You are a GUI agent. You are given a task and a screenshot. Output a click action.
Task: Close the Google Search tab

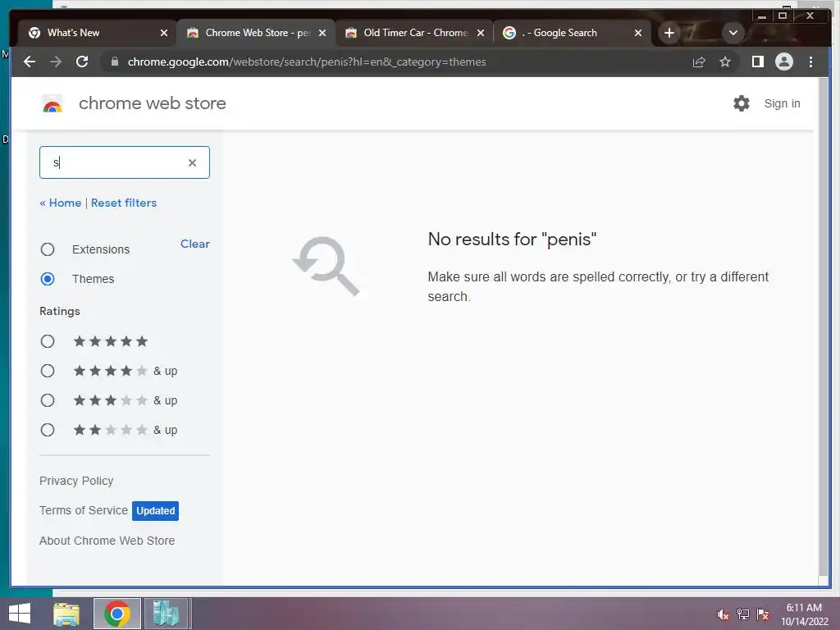tap(638, 33)
